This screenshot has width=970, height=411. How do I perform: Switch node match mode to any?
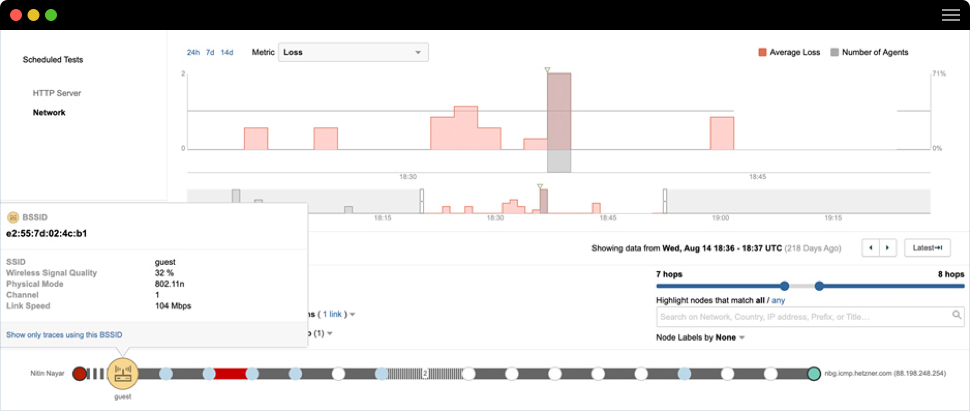pos(778,300)
